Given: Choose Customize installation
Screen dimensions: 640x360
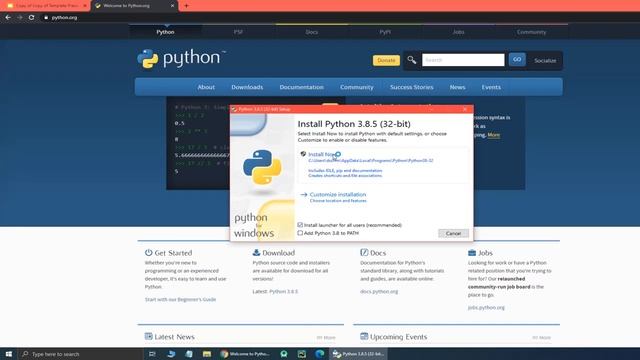Looking at the screenshot, I should [x=338, y=195].
